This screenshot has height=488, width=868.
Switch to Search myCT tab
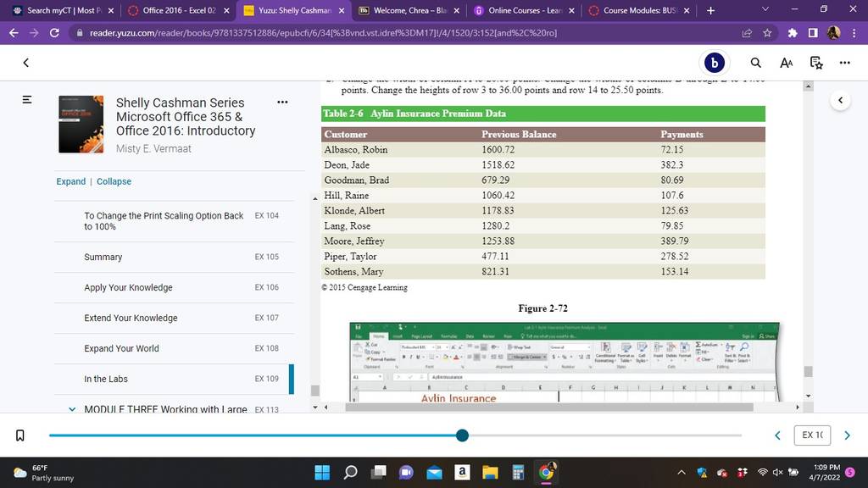[x=64, y=10]
